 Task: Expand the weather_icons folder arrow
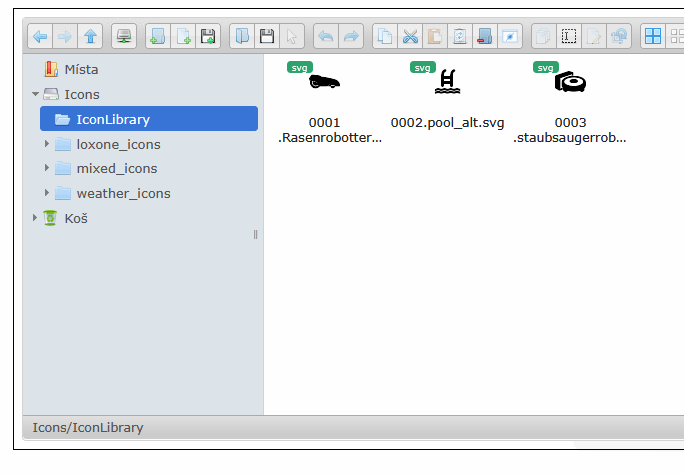[47, 193]
